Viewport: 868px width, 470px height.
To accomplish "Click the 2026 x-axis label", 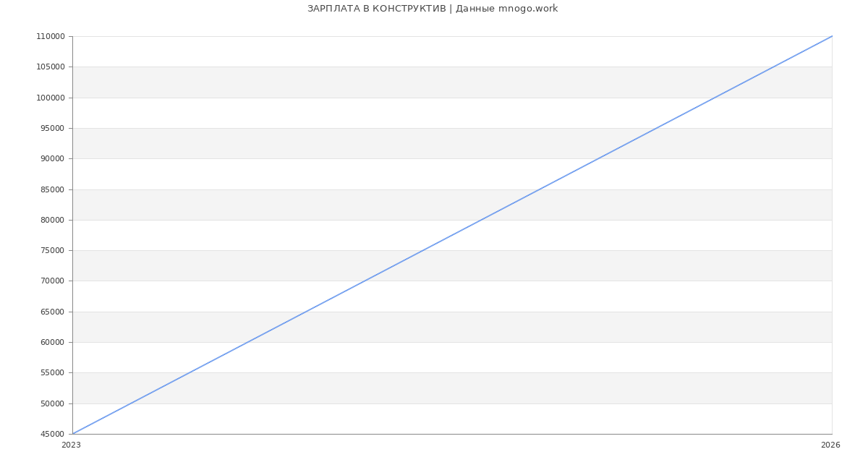I will click(x=830, y=445).
